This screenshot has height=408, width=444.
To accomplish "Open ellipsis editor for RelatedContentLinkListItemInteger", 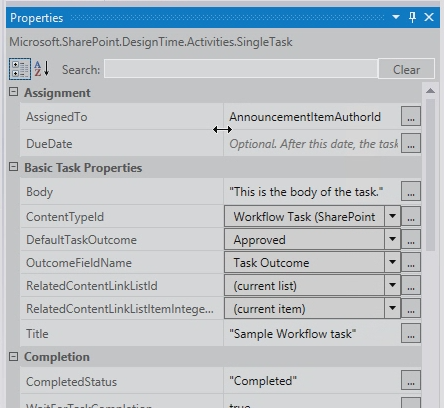I will 411,308.
